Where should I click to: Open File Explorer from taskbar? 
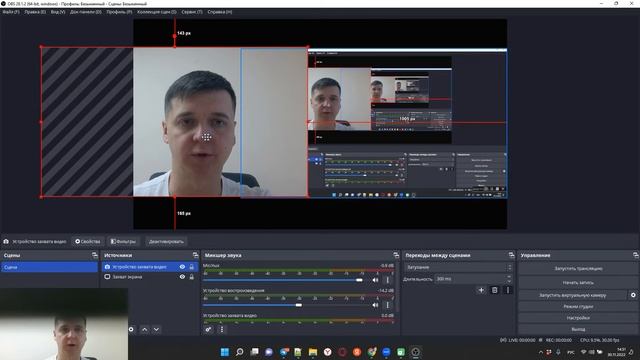(x=313, y=352)
